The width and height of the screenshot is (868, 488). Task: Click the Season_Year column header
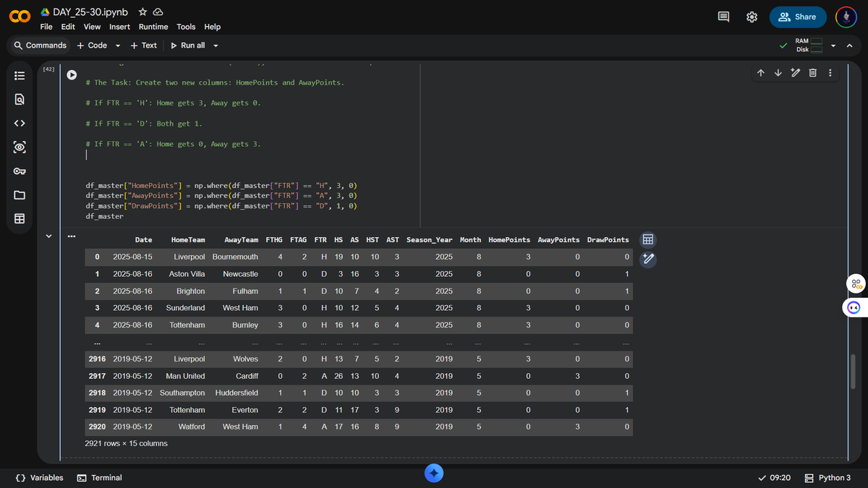pos(430,240)
